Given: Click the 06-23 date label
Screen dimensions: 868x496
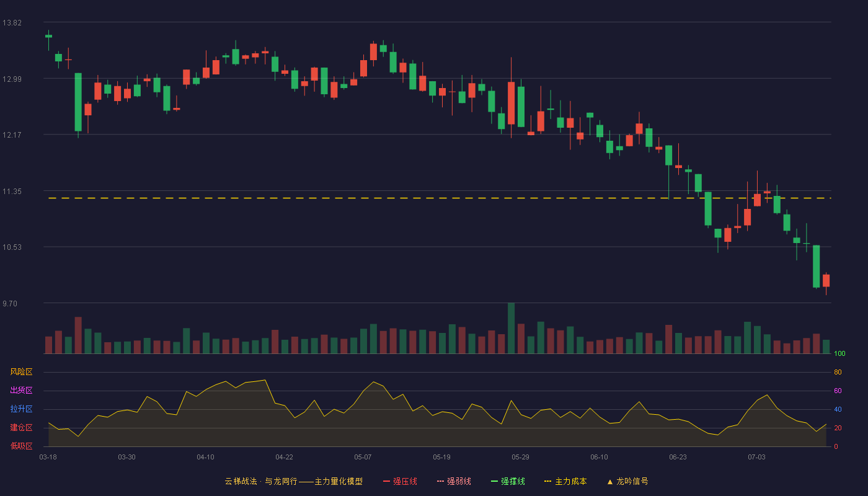Looking at the screenshot, I should tap(678, 457).
